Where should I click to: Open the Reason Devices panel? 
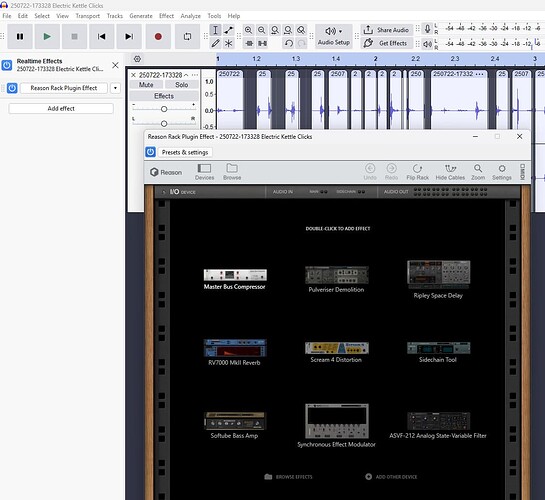click(x=204, y=172)
